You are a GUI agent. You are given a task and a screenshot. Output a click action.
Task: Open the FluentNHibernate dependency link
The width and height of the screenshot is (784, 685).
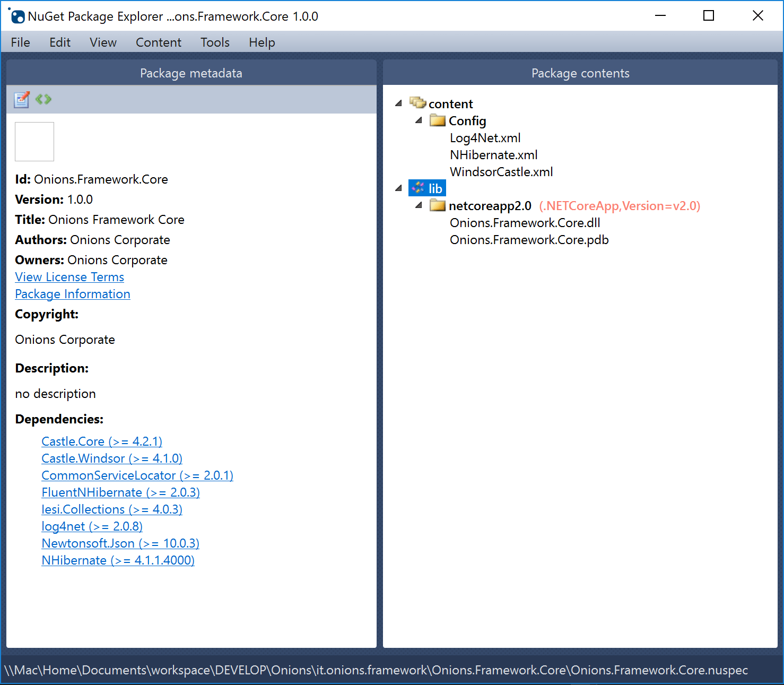121,492
